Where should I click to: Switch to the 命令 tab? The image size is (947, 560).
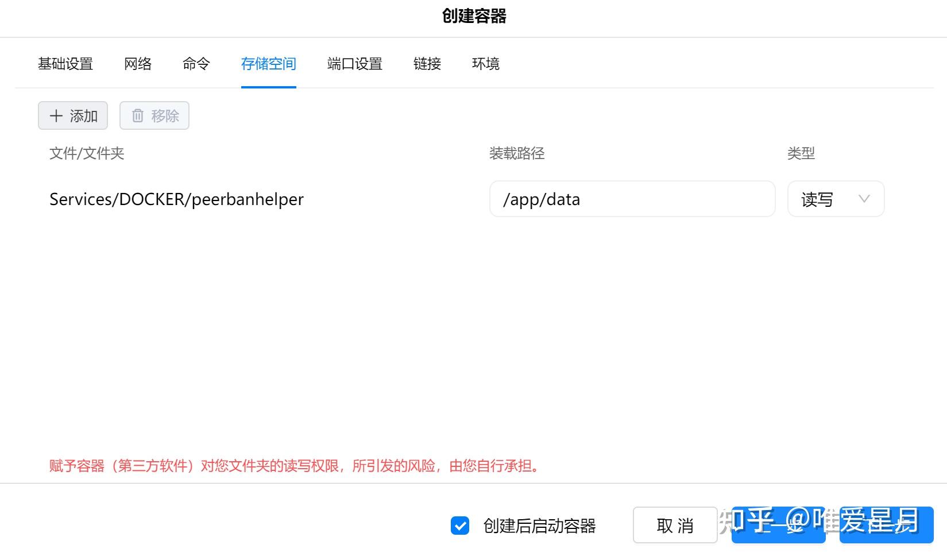[196, 64]
